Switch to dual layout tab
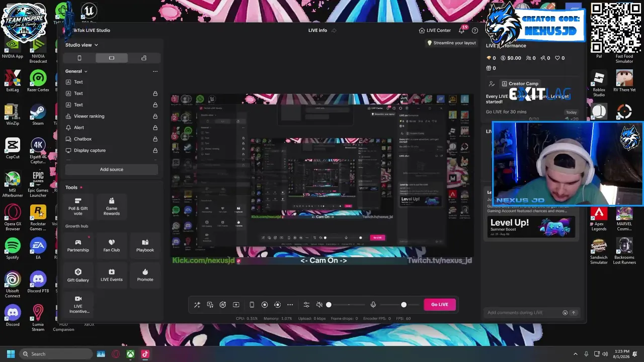This screenshot has width=644, height=362. [x=144, y=58]
